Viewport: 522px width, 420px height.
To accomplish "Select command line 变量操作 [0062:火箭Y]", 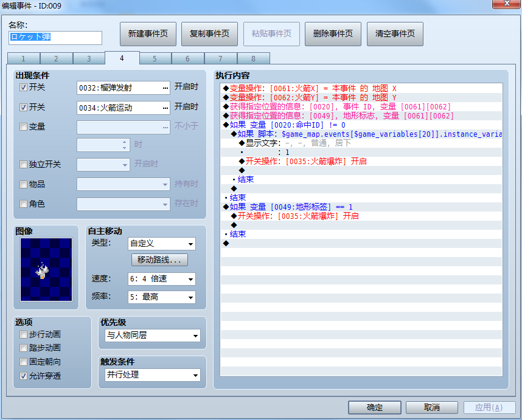I will (x=361, y=97).
